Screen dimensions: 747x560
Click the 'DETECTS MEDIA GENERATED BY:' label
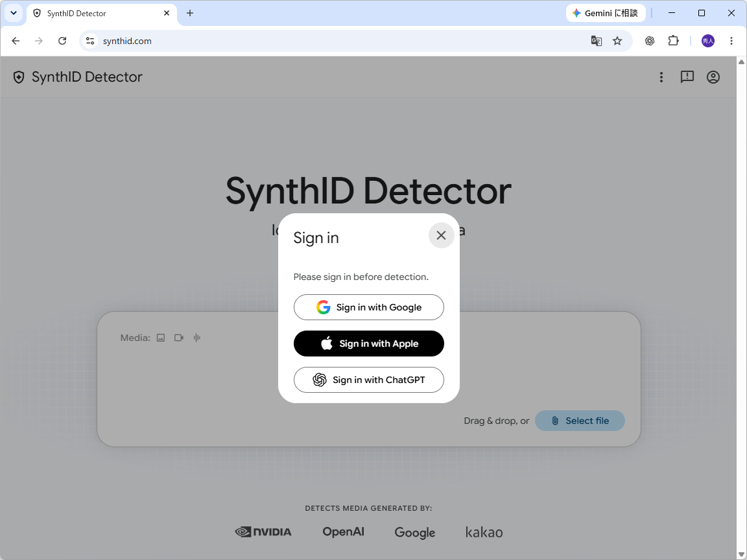click(x=369, y=508)
